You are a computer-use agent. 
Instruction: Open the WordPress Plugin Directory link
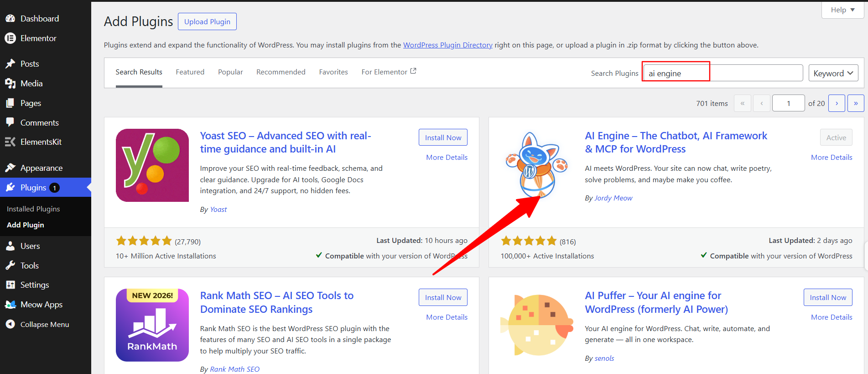tap(448, 45)
